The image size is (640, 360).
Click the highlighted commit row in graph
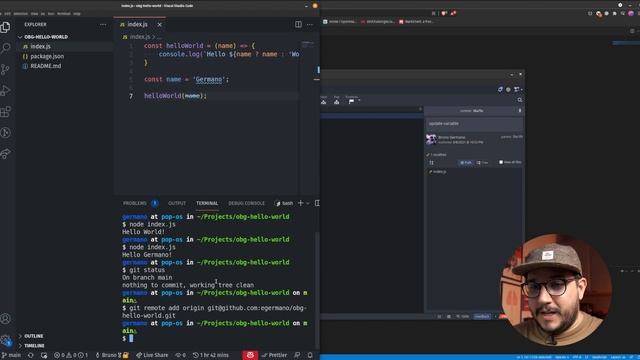point(372,116)
